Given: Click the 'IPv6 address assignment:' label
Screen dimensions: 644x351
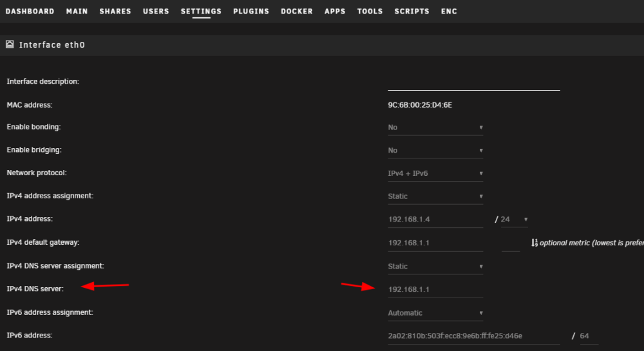Looking at the screenshot, I should click(x=50, y=312).
